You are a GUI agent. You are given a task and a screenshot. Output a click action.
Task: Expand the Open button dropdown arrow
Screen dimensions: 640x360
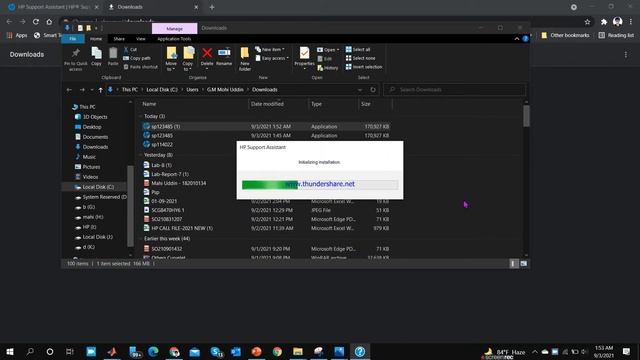(338, 50)
